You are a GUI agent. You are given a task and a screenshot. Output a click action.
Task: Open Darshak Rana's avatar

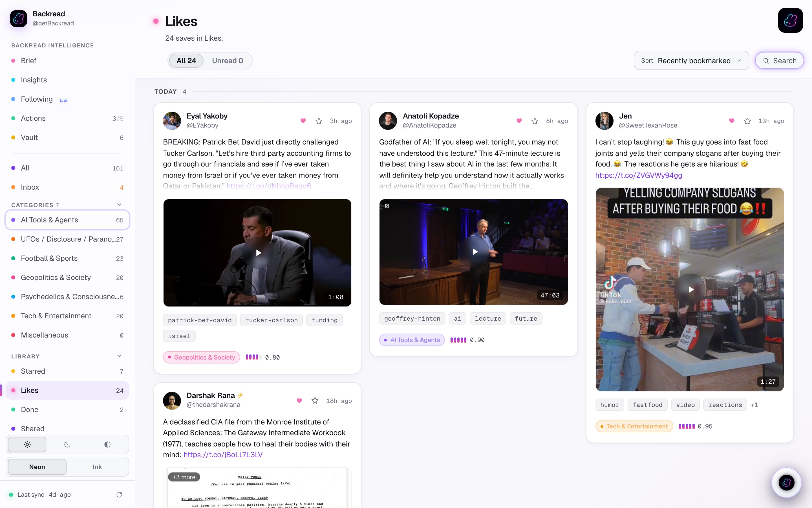pos(172,400)
